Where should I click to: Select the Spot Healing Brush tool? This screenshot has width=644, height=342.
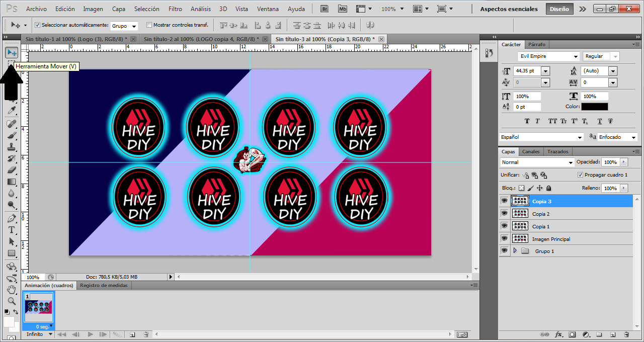(x=12, y=123)
